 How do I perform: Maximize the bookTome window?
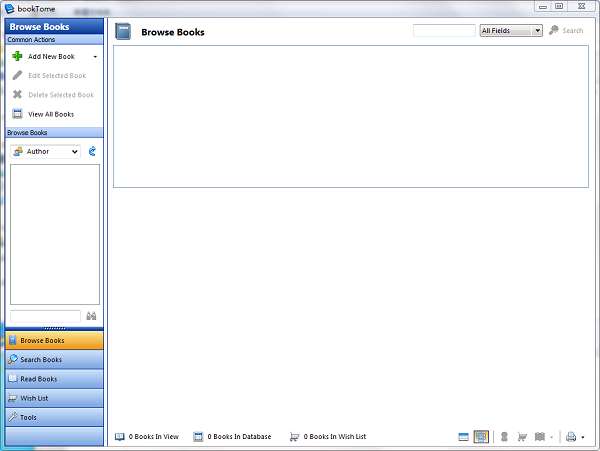pyautogui.click(x=559, y=6)
